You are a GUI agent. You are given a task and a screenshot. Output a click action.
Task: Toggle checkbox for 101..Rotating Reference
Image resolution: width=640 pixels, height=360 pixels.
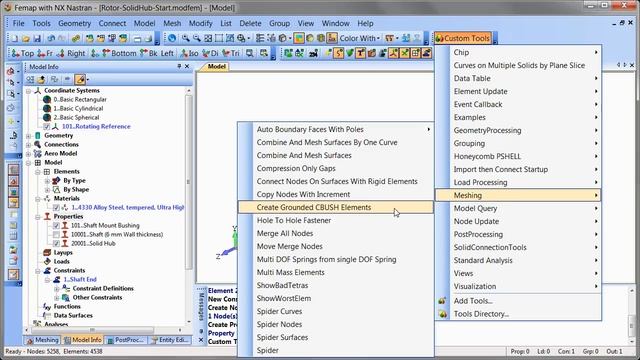(47, 127)
